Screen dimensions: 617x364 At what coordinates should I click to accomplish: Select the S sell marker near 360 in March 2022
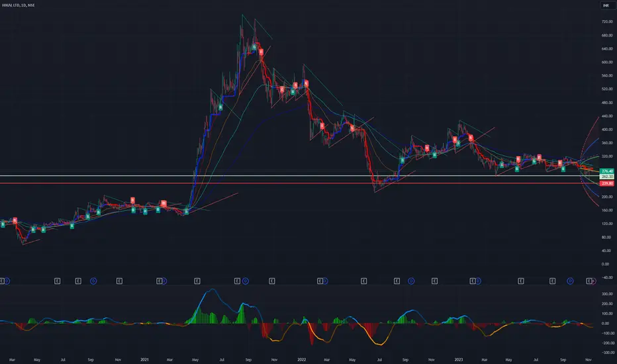[322, 126]
